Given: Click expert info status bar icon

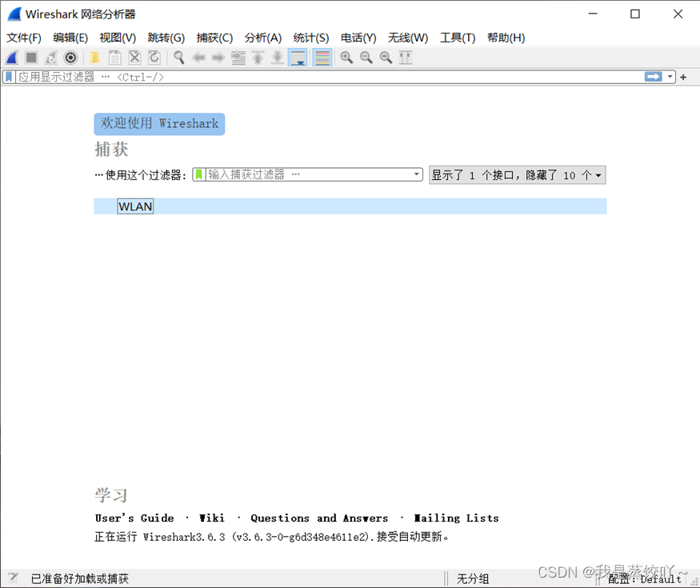Looking at the screenshot, I should click(13, 578).
